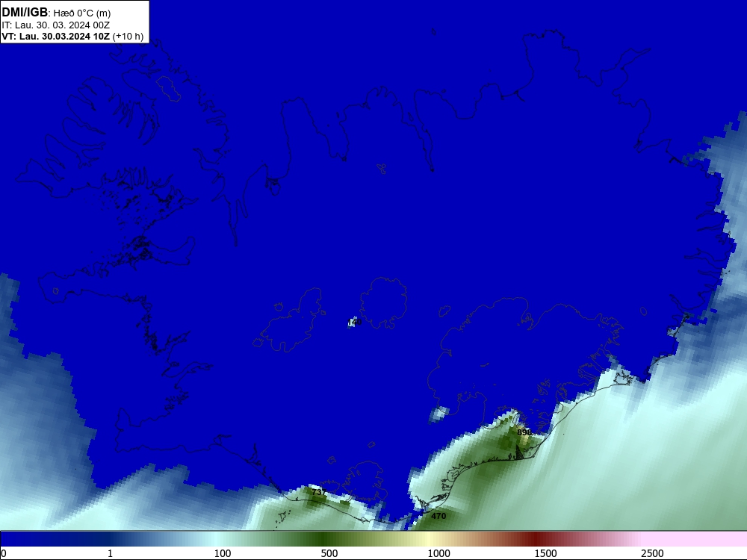
Task: Click the 100 tick on color scale
Action: click(223, 553)
